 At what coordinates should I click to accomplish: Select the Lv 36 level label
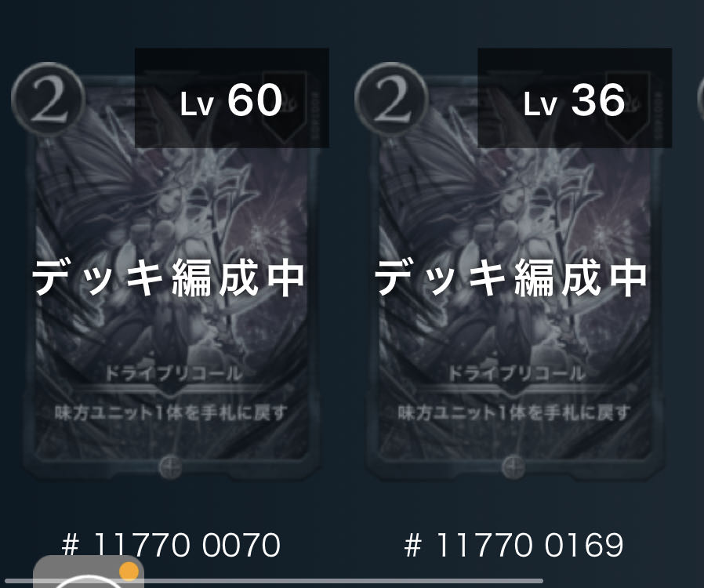(575, 100)
